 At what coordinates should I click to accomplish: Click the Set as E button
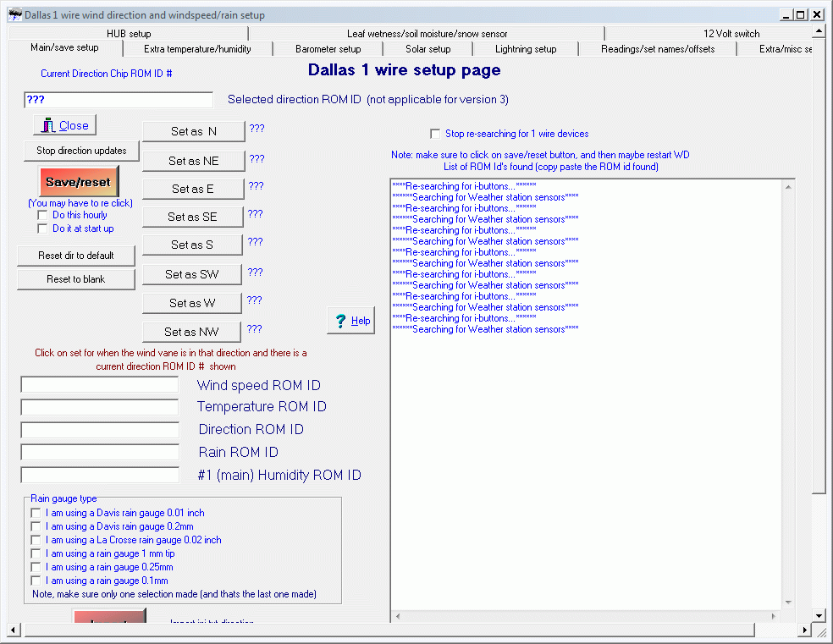click(x=192, y=189)
